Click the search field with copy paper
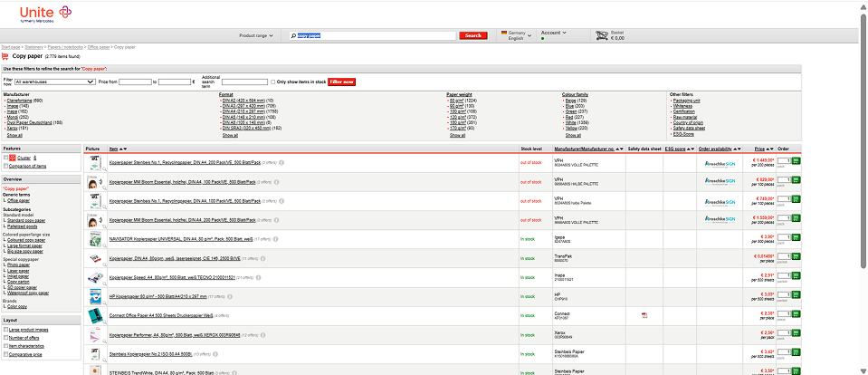868x375 pixels. (373, 35)
